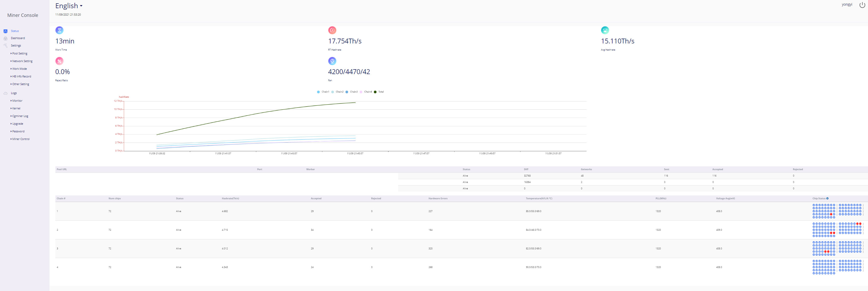This screenshot has width=868, height=291.
Task: Click the Chip Status info icon
Action: [x=827, y=198]
